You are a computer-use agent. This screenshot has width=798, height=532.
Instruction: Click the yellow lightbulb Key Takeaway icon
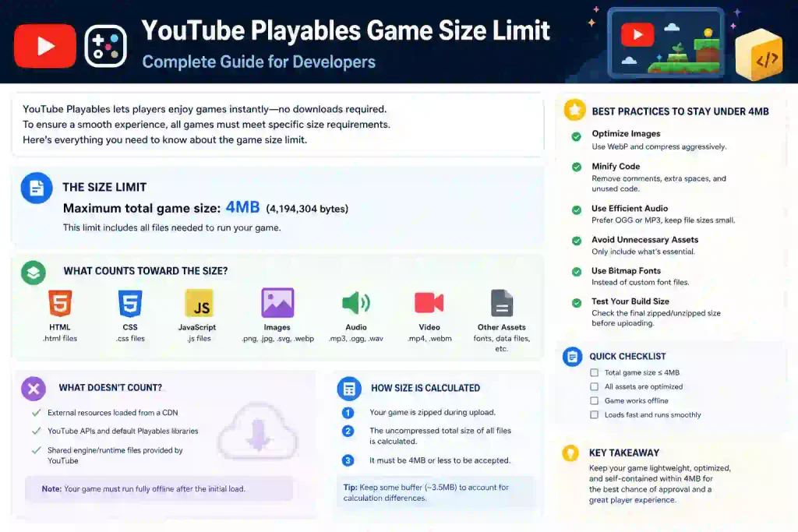pos(570,453)
